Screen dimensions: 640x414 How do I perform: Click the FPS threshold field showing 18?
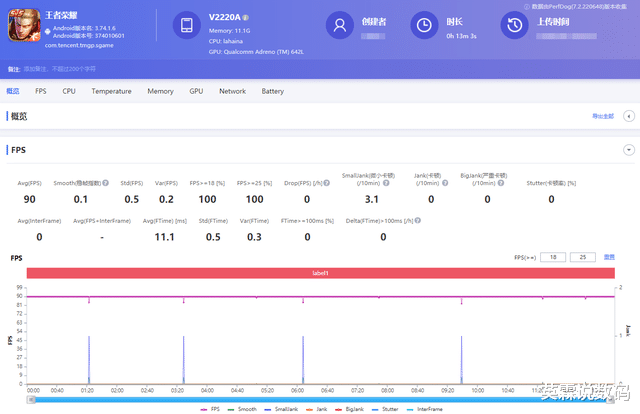coord(553,257)
